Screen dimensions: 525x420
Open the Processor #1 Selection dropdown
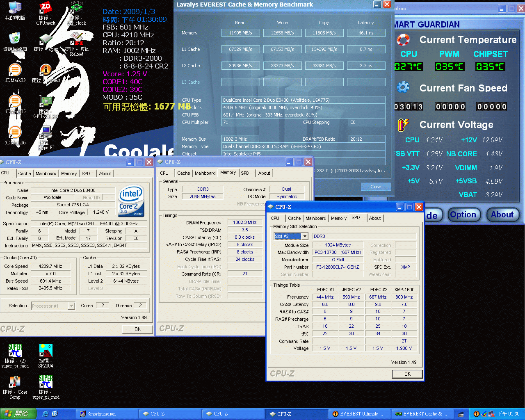point(71,306)
